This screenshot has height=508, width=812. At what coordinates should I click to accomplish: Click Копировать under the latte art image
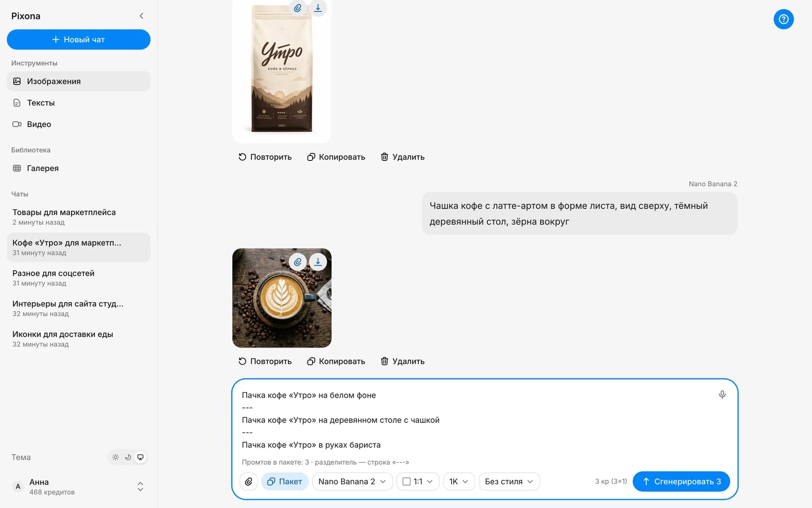click(336, 361)
